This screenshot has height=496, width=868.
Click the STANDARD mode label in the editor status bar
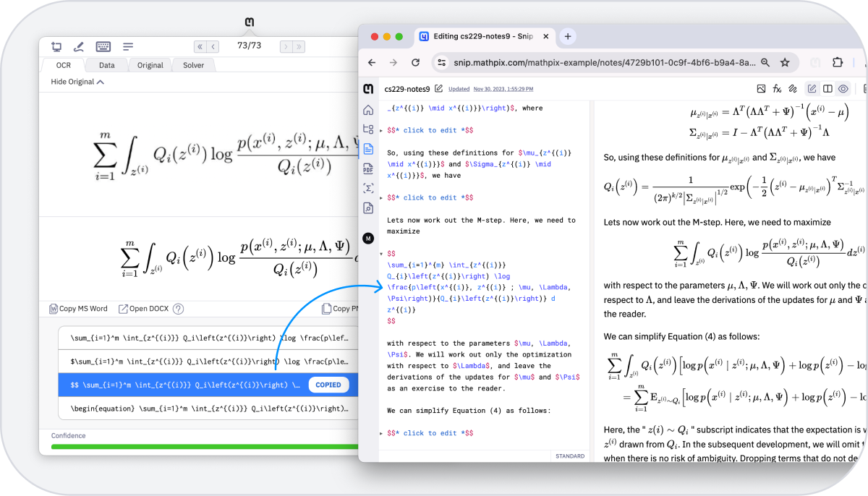click(570, 456)
